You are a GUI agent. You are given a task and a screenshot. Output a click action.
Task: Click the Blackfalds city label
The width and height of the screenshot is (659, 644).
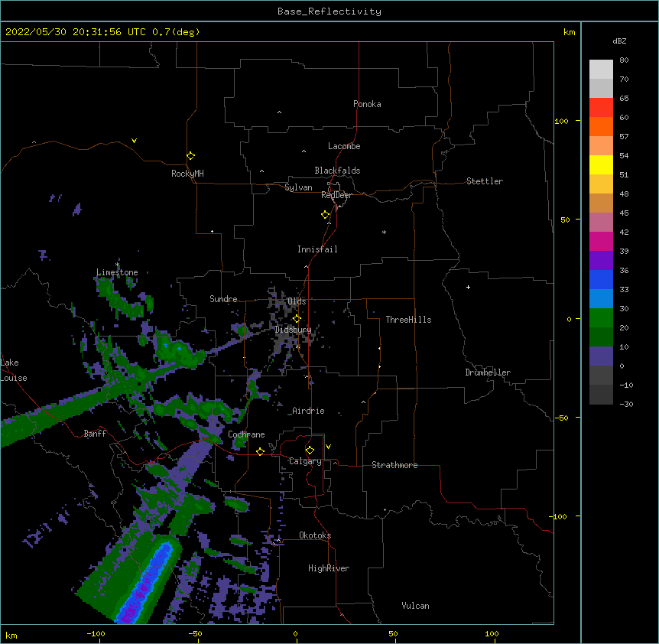tap(337, 171)
